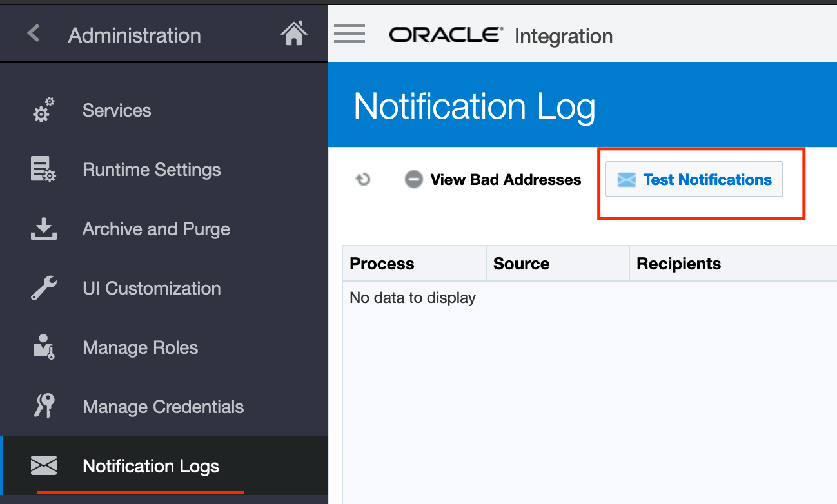This screenshot has height=504, width=837.
Task: Click the Runtime Settings document icon
Action: tap(44, 170)
